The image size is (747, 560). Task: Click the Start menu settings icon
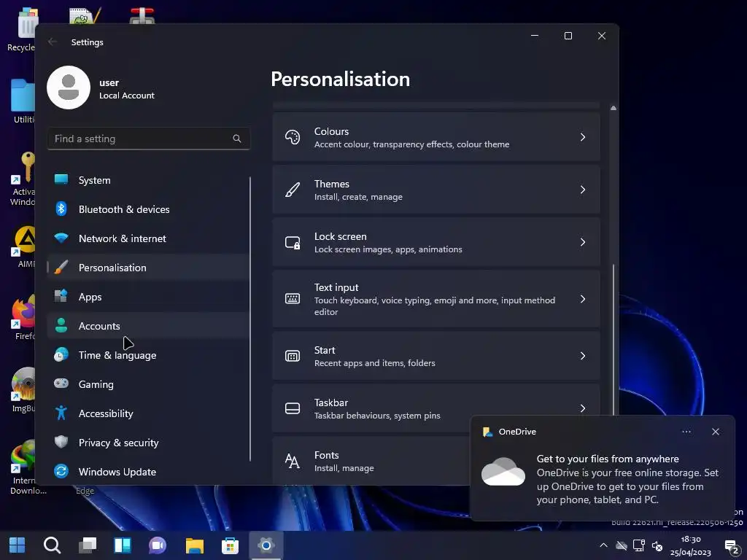point(293,356)
